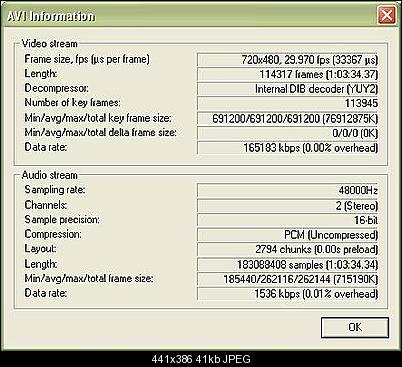Click the delta frame size value 0/0/0 (0K)
This screenshot has height=367, width=402.
click(288, 133)
